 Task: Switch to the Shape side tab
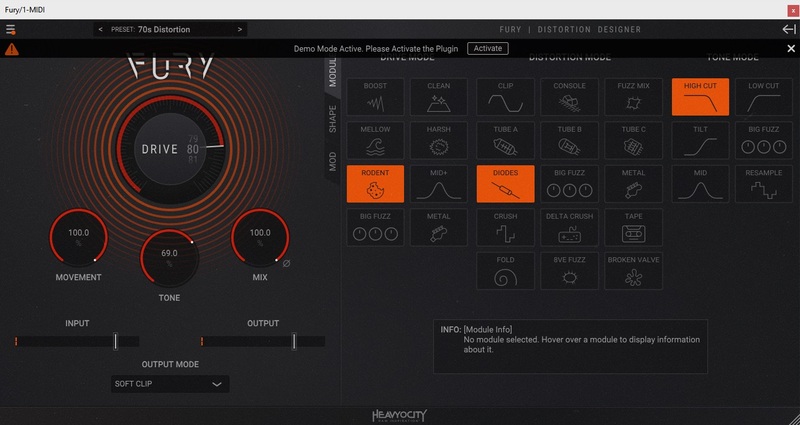[332, 119]
